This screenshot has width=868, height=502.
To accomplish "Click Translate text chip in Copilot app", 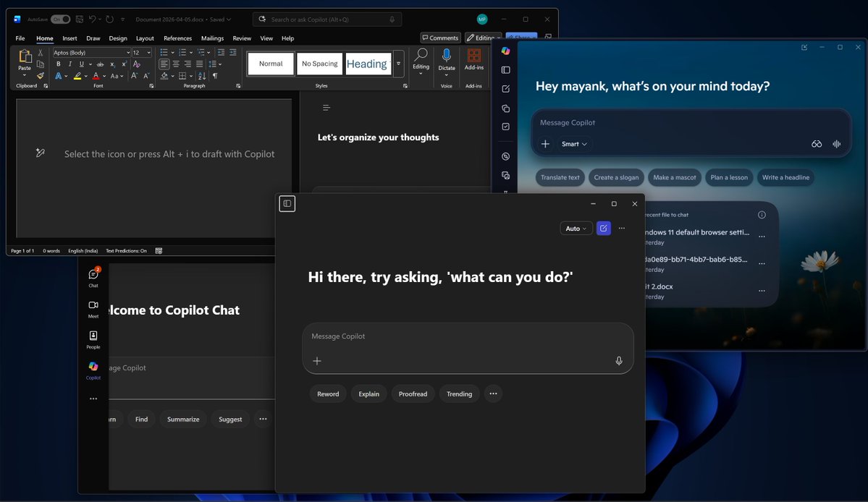I will click(x=560, y=177).
